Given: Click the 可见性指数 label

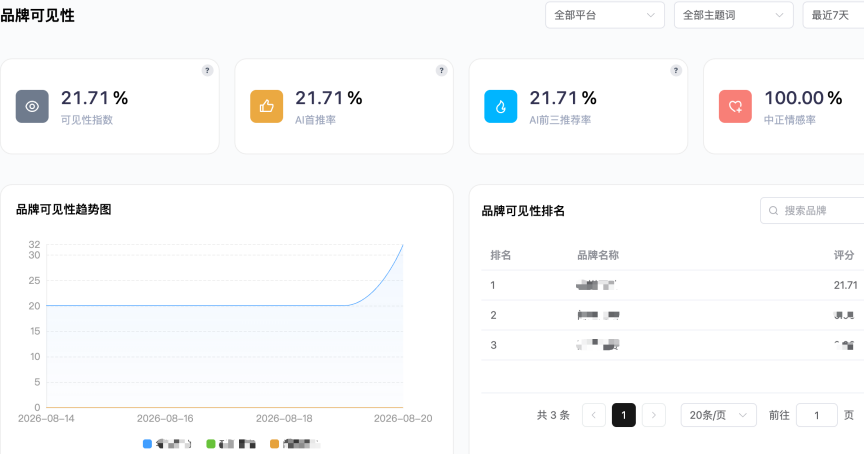Looking at the screenshot, I should point(87,120).
